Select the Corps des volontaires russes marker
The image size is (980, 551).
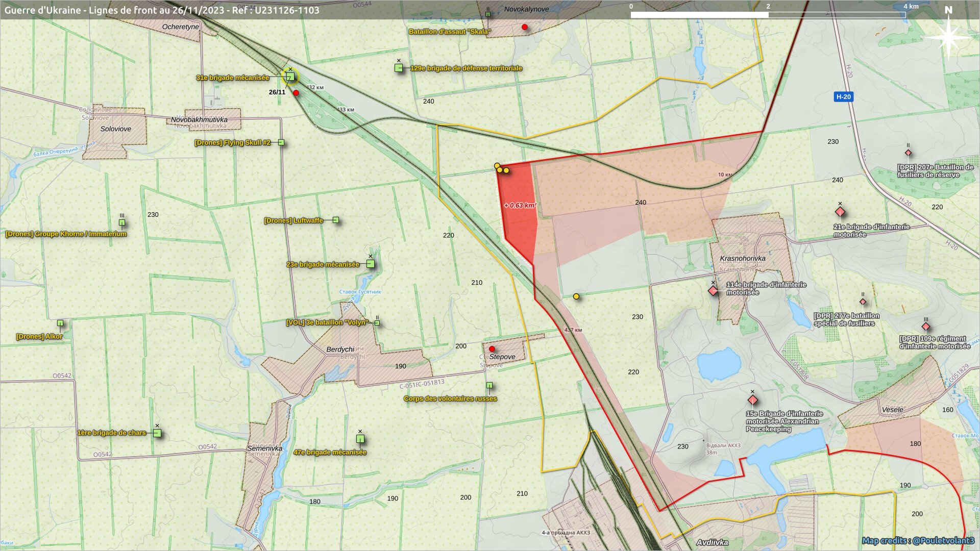tap(489, 385)
